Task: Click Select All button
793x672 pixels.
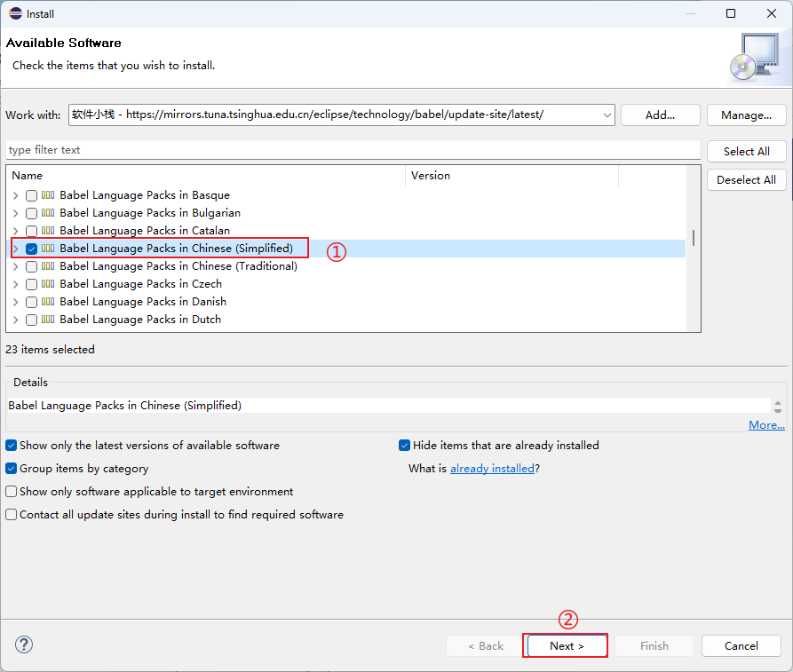Action: (x=746, y=151)
